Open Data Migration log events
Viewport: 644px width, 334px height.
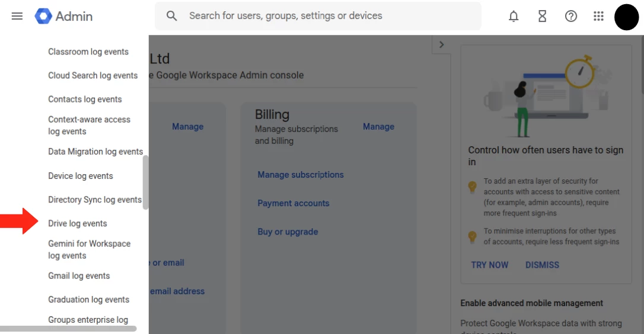coord(95,152)
